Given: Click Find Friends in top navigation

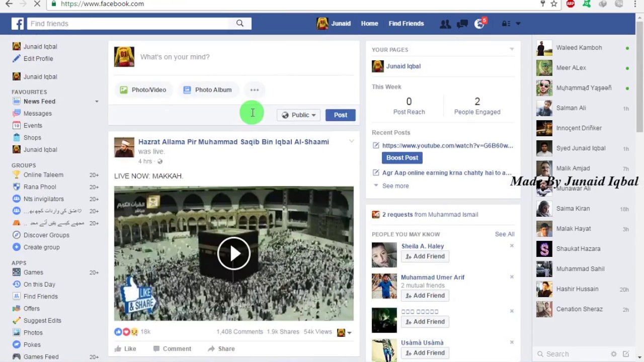Looking at the screenshot, I should pos(406,24).
